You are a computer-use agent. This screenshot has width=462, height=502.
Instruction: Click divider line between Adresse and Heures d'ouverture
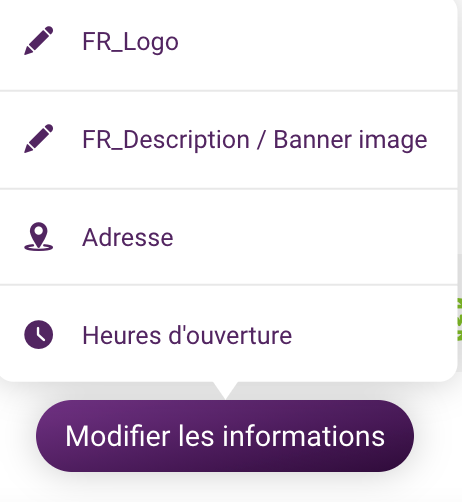coord(228,285)
